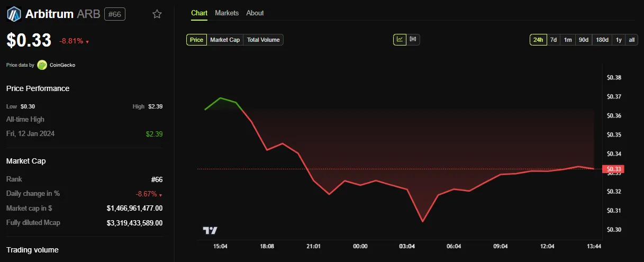Set chart range to 1m
The image size is (644, 262).
pos(568,40)
